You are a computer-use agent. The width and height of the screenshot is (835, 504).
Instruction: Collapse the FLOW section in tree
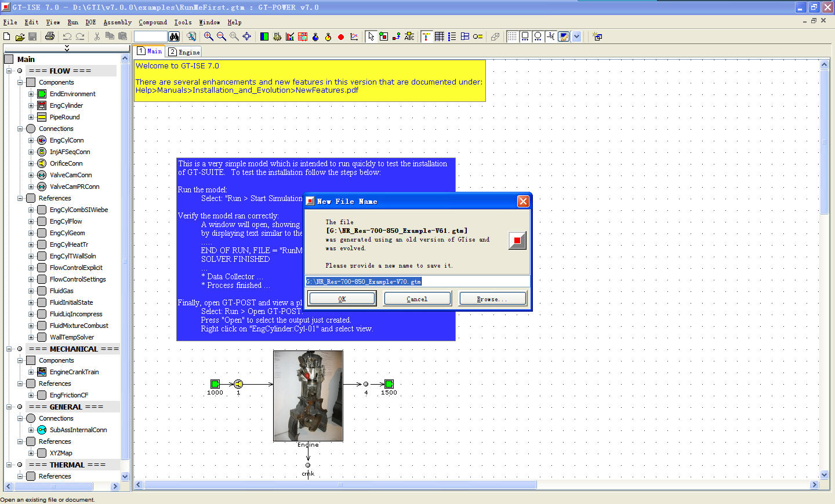[x=9, y=71]
